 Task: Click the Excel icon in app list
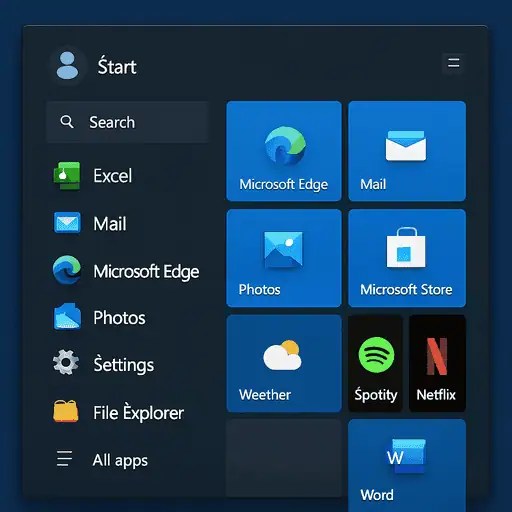point(67,175)
